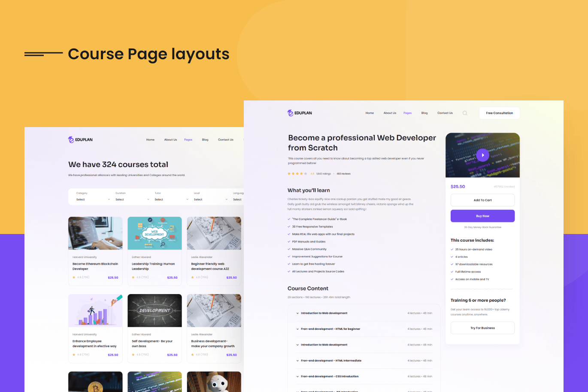Click checkmark beside Access on mobile and TV

pos(452,280)
